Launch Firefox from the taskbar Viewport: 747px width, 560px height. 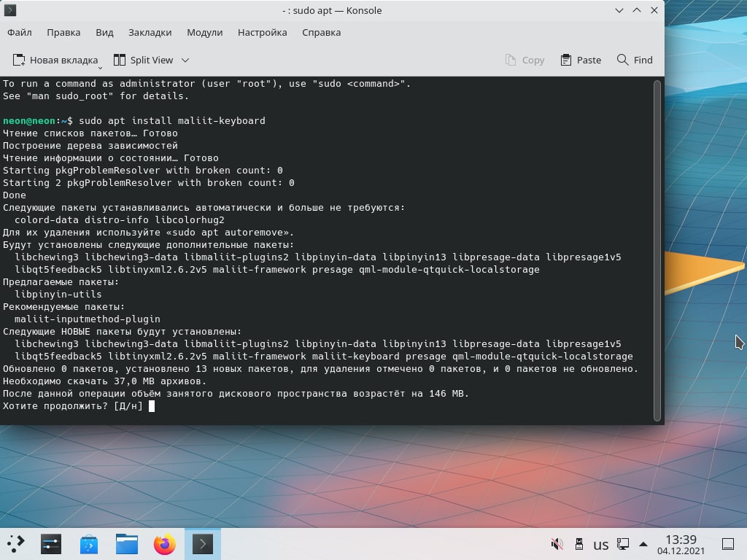click(164, 544)
